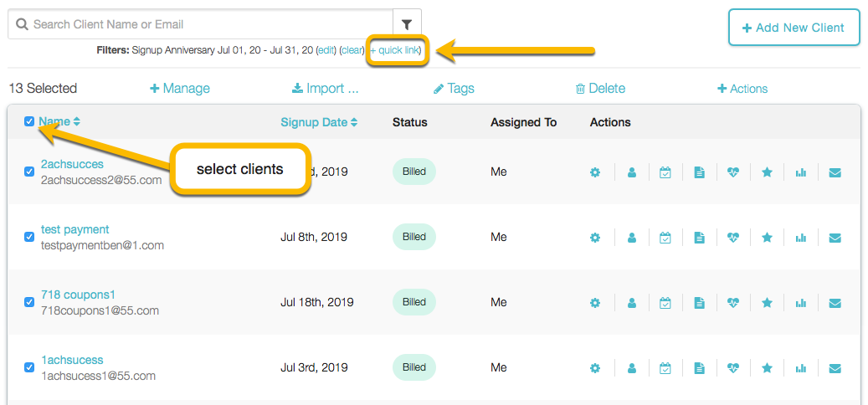Viewport: 868px width, 405px height.
Task: Sort clients by Signup Date column
Action: 319,122
